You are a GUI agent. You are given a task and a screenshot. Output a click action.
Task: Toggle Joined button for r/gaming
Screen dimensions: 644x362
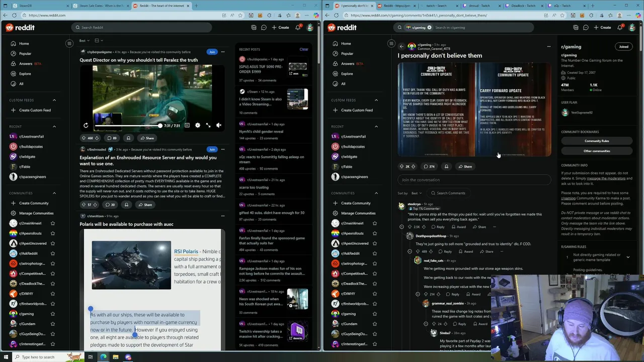(x=624, y=47)
